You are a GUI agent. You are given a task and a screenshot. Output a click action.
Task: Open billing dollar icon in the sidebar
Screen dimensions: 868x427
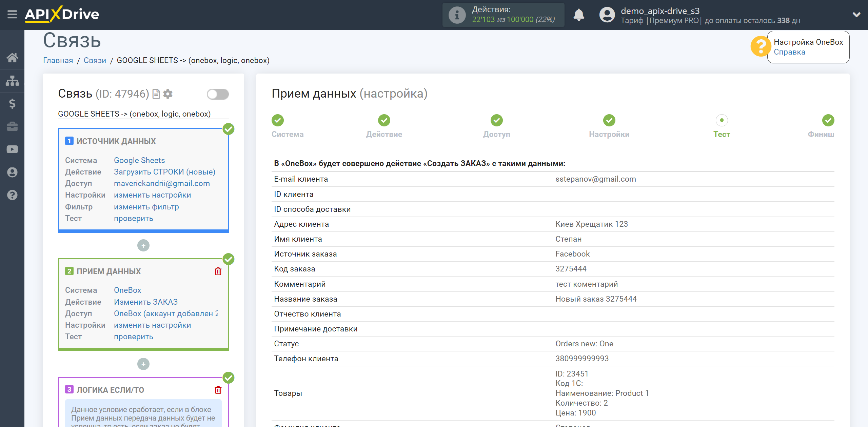pyautogui.click(x=12, y=103)
